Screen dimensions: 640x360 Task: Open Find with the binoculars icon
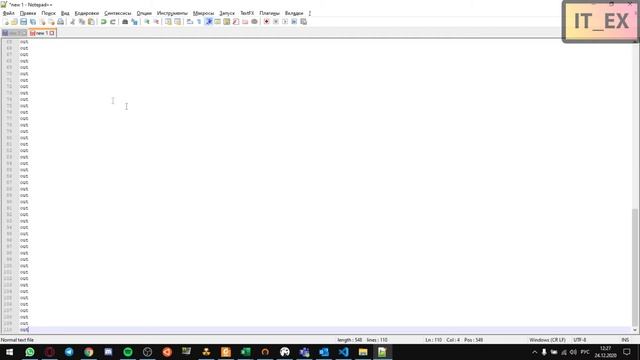(x=125, y=22)
